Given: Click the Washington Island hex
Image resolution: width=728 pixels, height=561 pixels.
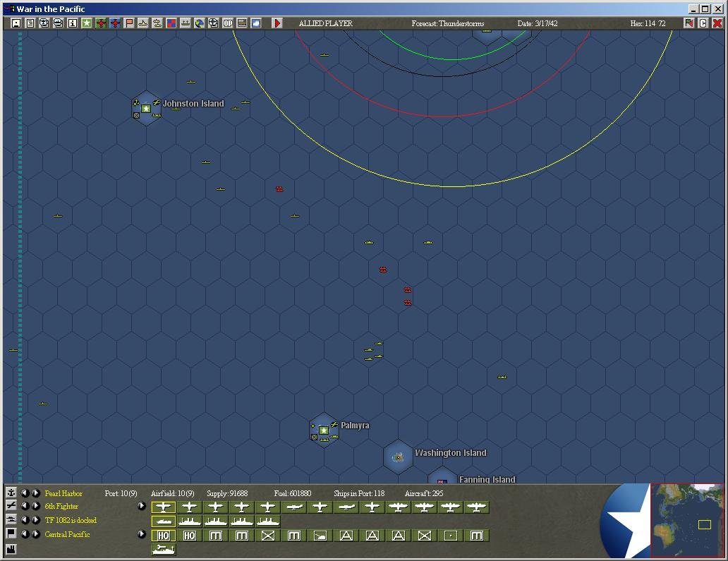Looking at the screenshot, I should 398,457.
